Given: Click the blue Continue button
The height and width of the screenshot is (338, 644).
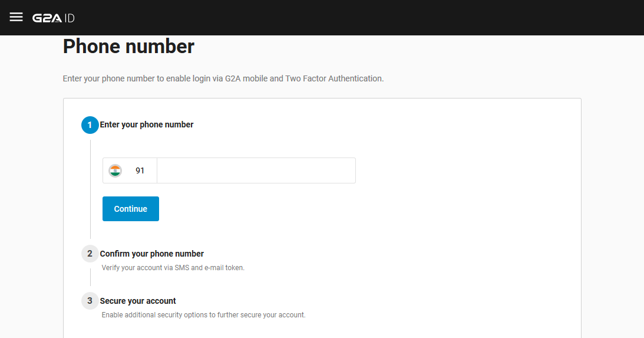Looking at the screenshot, I should click(131, 209).
